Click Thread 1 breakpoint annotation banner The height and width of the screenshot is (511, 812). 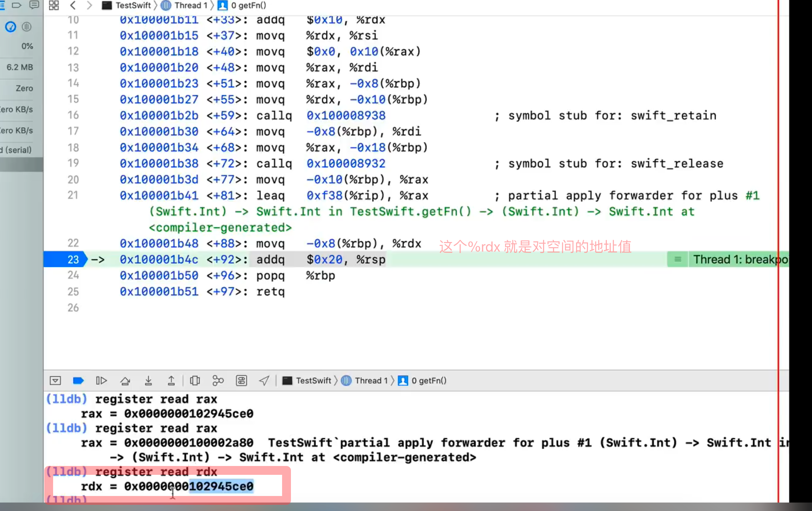731,260
